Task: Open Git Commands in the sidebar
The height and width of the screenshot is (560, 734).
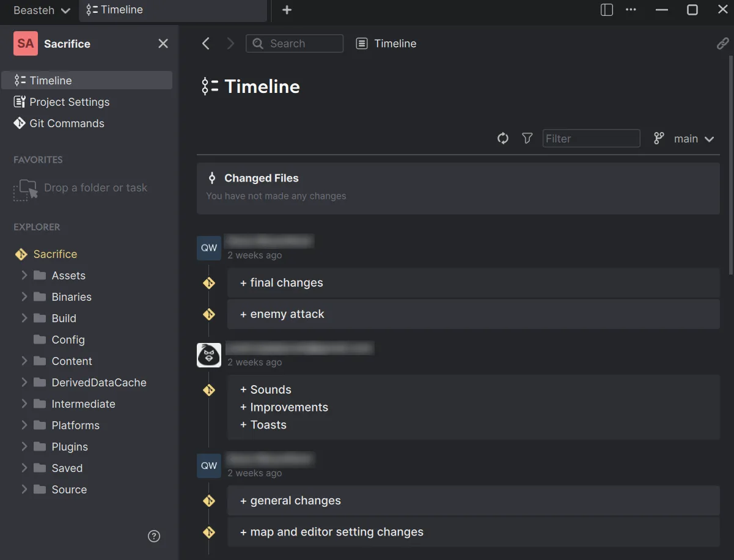Action: [58, 123]
